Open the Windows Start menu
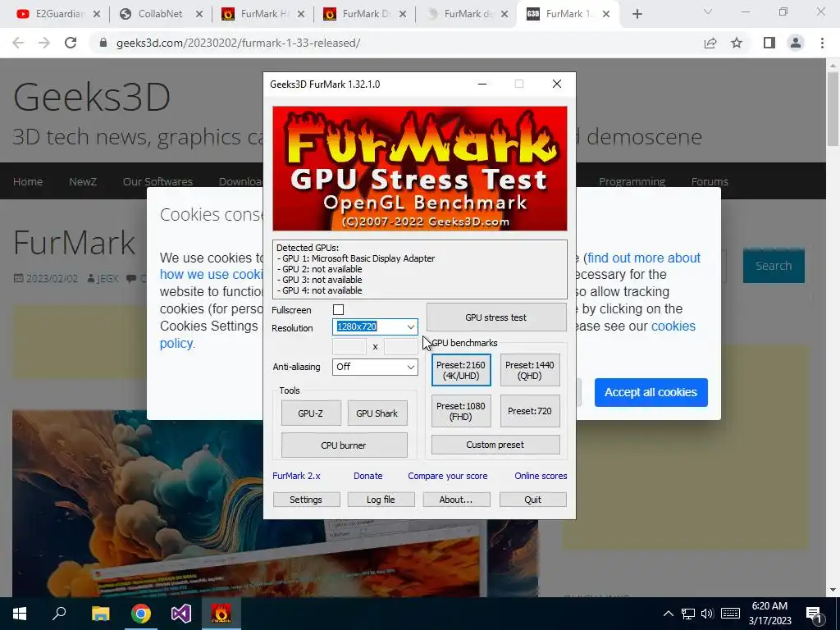 pyautogui.click(x=20, y=614)
